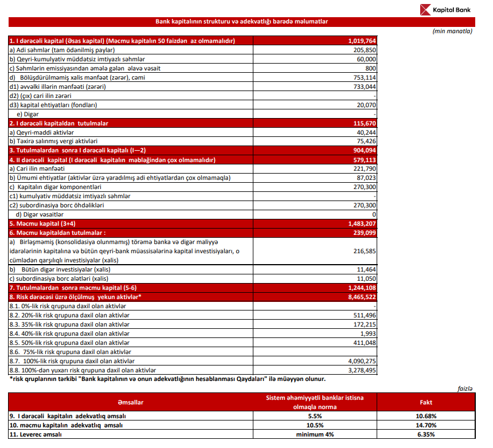Select the document title banner
Screen dimensions: 493x448
coord(241,22)
